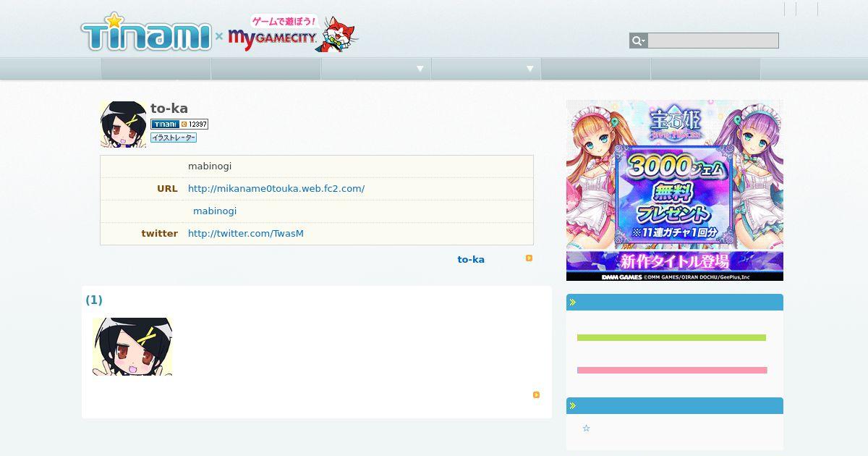Follow the to-ka link below the profile table

pos(471,259)
